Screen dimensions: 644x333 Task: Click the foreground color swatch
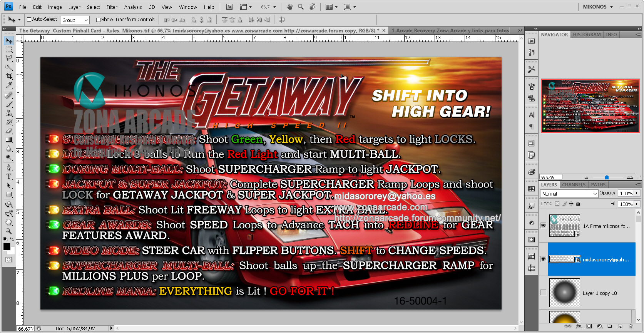(7, 247)
